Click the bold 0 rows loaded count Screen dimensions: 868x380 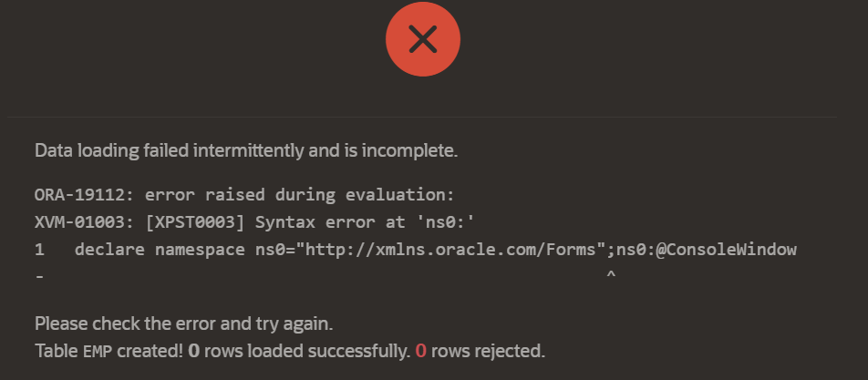[193, 351]
